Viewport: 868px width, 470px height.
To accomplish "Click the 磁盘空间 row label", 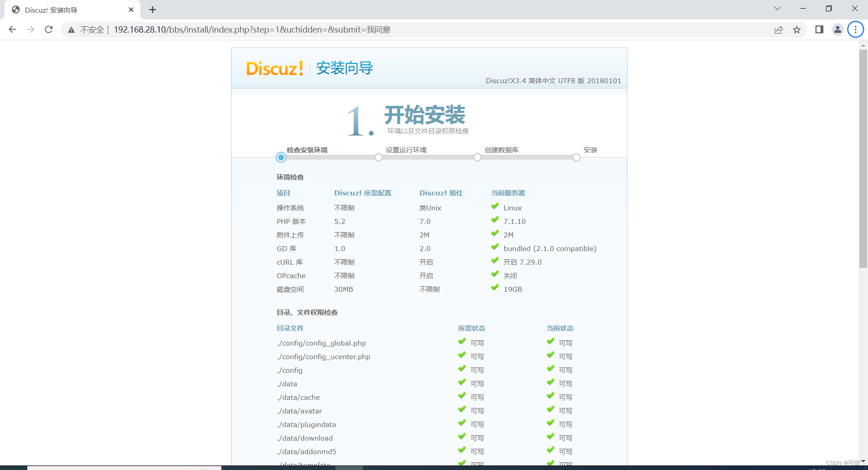I will pyautogui.click(x=290, y=290).
